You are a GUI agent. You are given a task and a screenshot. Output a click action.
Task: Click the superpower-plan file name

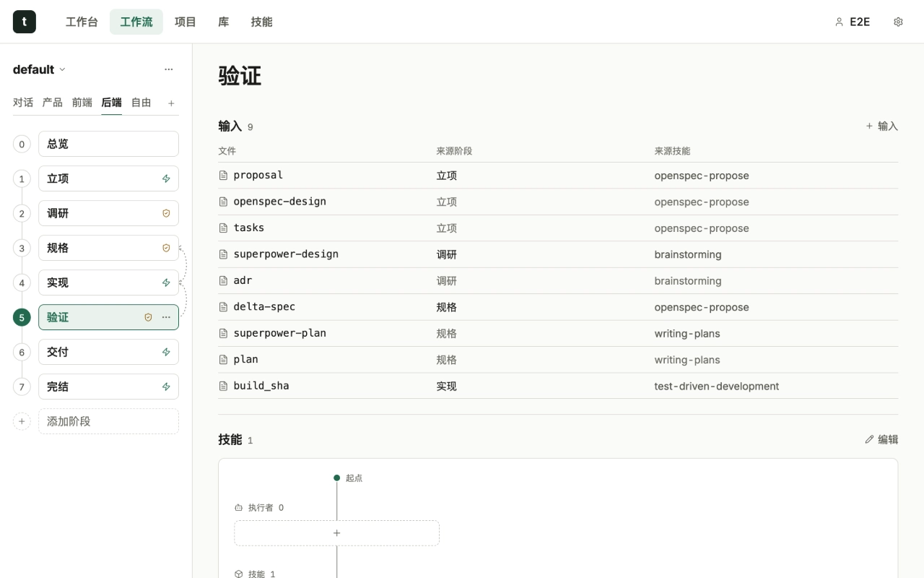tap(279, 333)
